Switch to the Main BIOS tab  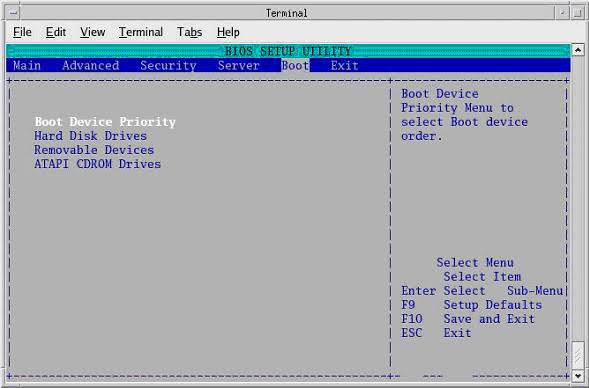click(x=27, y=65)
